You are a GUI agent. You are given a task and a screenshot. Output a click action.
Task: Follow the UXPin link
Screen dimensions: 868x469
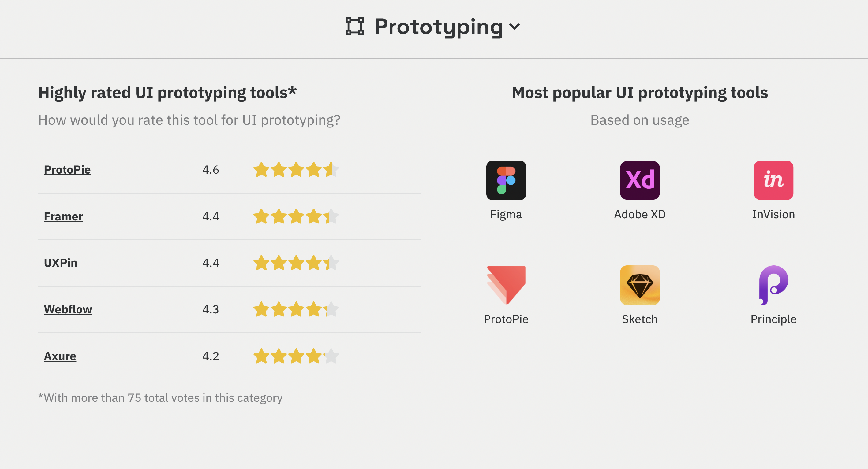(60, 263)
